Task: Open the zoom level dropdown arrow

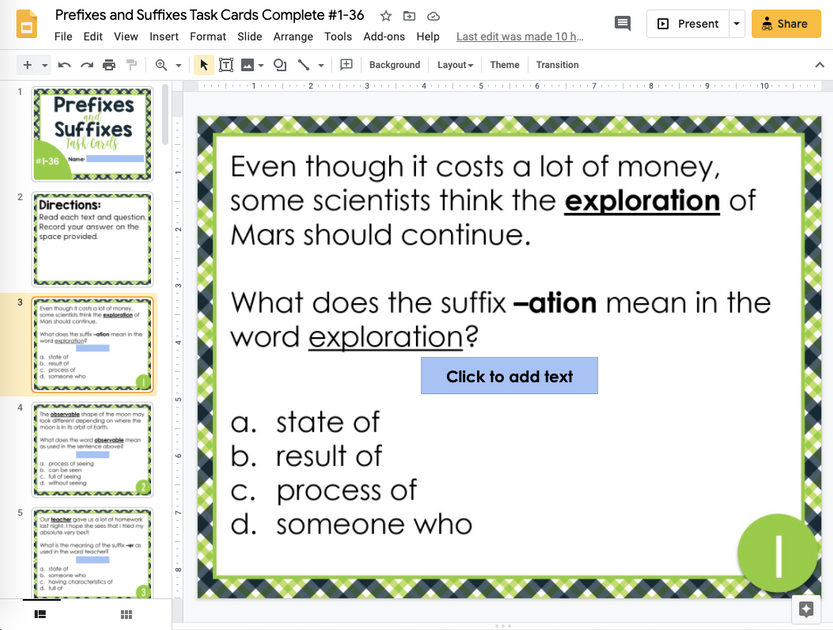Action: (x=178, y=65)
